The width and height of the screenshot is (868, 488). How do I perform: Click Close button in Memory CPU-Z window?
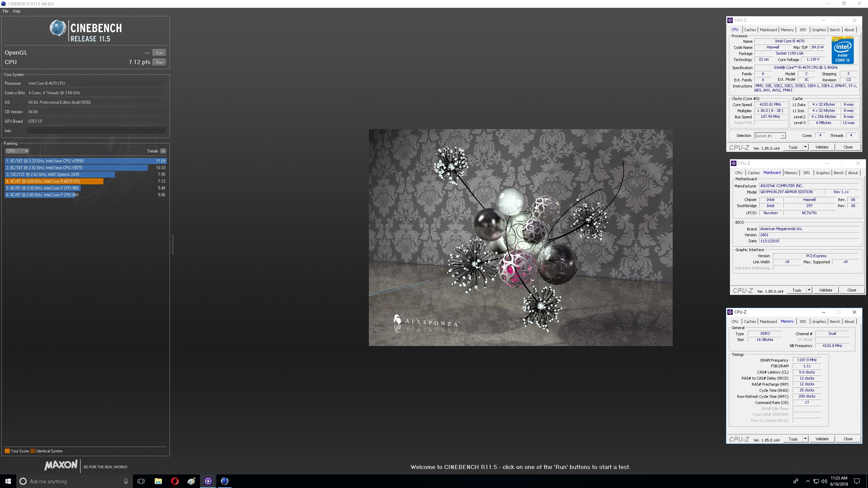[848, 439]
